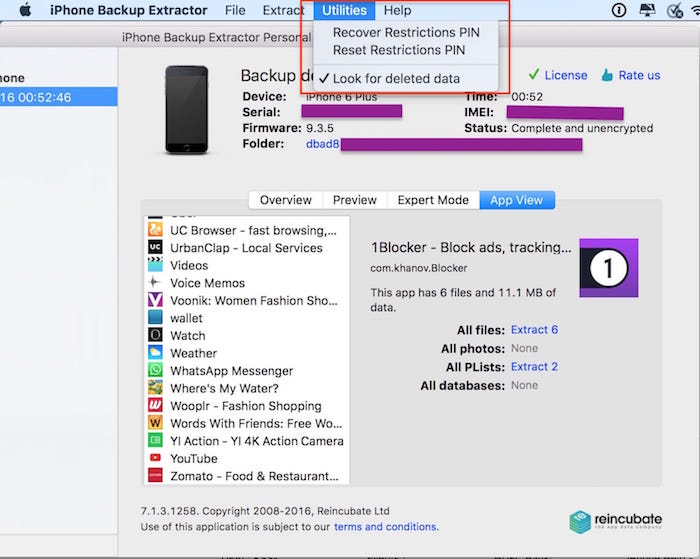Click the Videos app icon
The height and width of the screenshot is (559, 700).
(x=155, y=264)
